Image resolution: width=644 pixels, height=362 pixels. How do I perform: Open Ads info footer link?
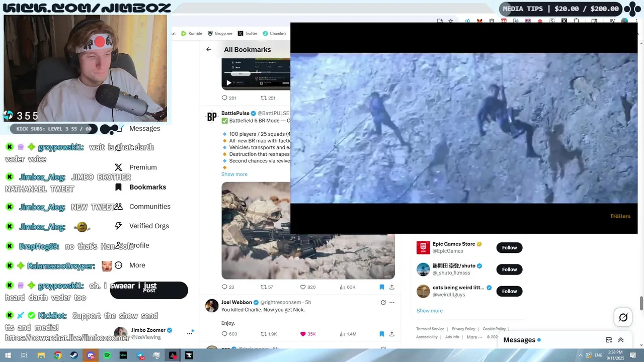pos(452,337)
